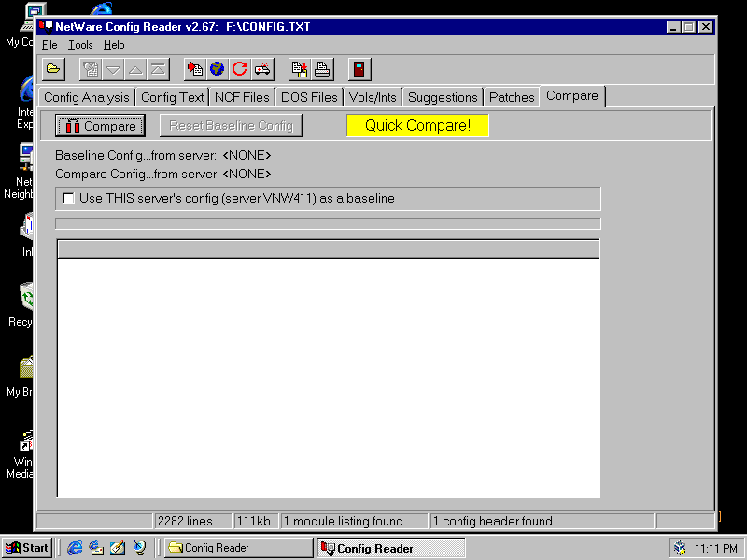Click the Reset Baseline Config button
This screenshot has height=560, width=747.
point(231,126)
